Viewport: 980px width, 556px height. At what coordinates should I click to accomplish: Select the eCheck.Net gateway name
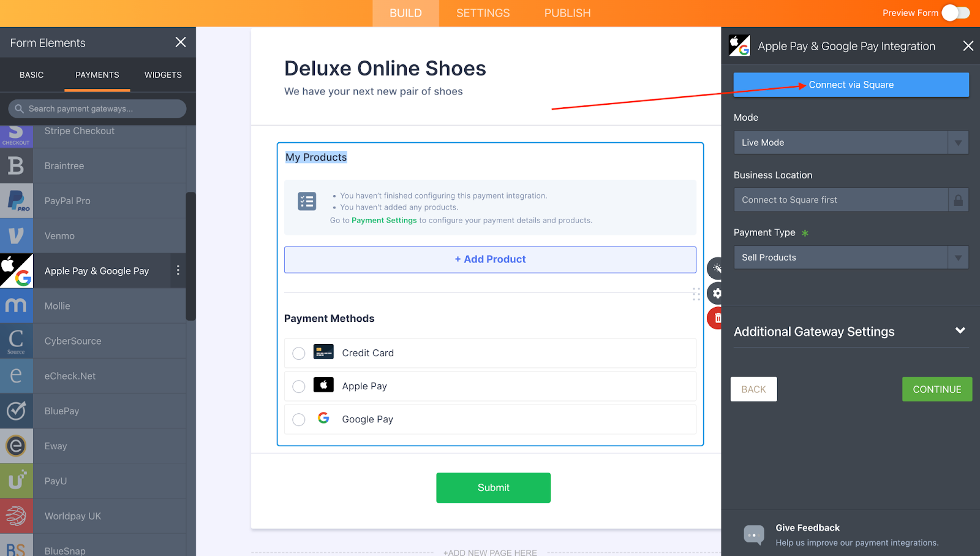(x=70, y=376)
